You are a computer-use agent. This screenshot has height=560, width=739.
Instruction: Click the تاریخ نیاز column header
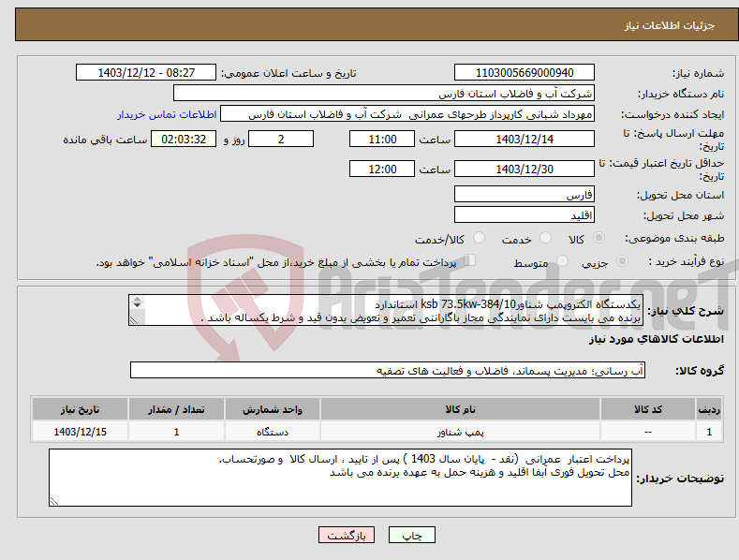pos(81,409)
